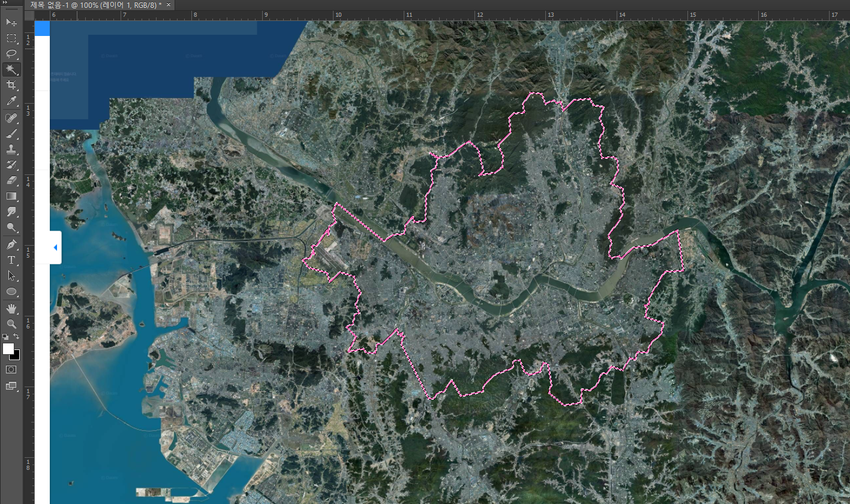This screenshot has width=850, height=504.
Task: Open the white foreground color picker
Action: point(7,348)
